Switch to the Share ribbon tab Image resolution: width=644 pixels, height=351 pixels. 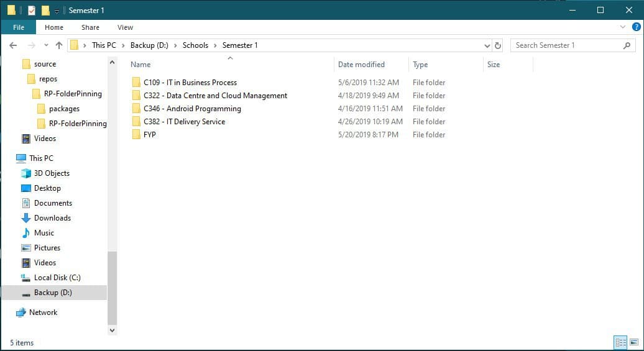tap(90, 27)
